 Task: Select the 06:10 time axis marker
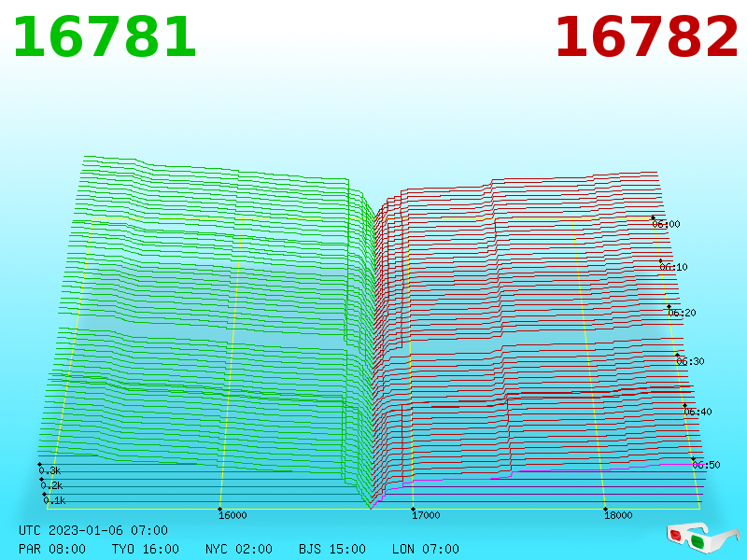click(673, 267)
